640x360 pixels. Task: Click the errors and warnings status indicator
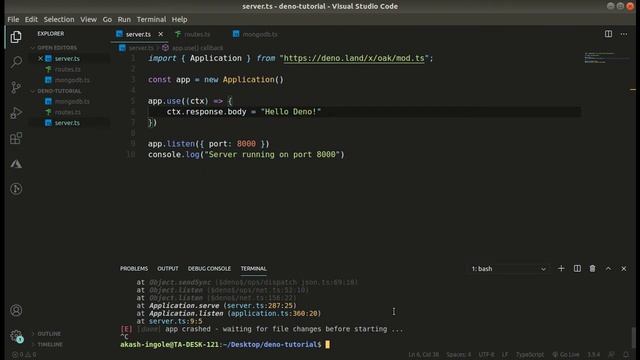(24, 355)
